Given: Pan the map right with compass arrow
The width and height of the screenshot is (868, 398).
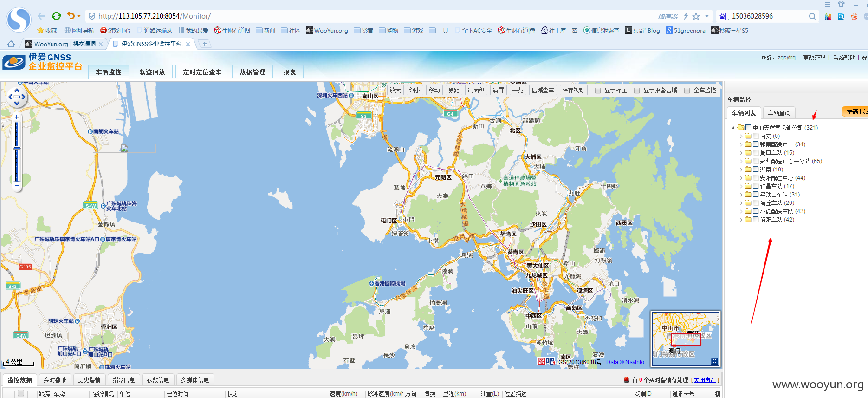Looking at the screenshot, I should (23, 97).
